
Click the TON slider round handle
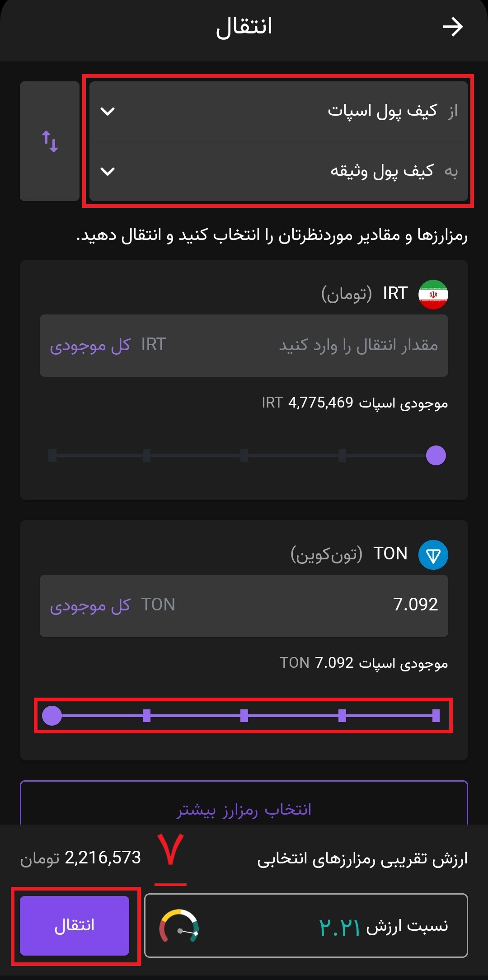(x=52, y=716)
